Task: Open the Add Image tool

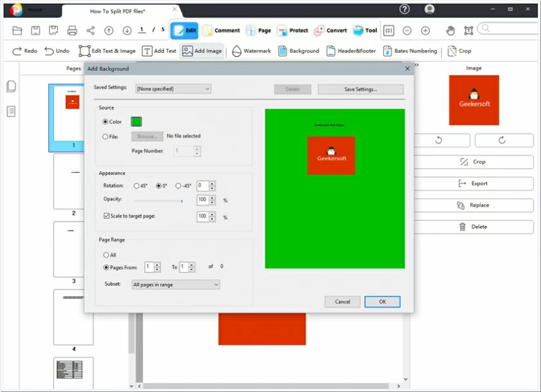Action: click(201, 51)
